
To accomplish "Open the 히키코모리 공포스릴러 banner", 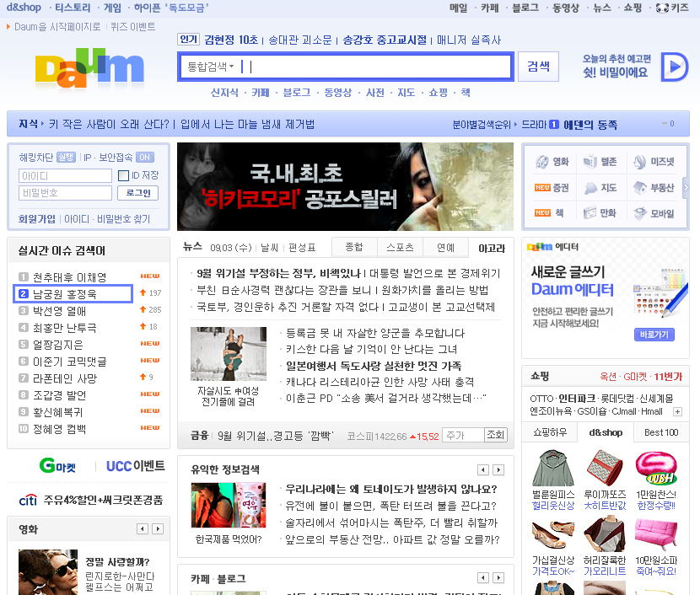I will 345,186.
